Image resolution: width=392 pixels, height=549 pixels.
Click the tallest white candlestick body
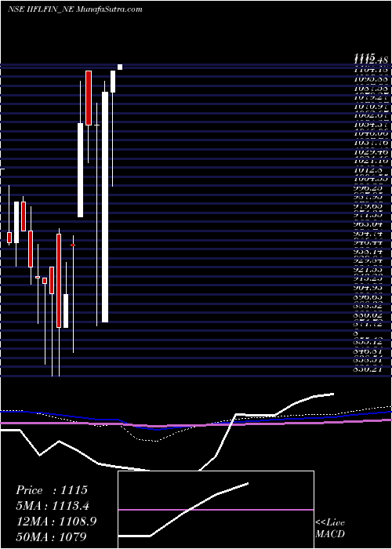tap(105, 207)
